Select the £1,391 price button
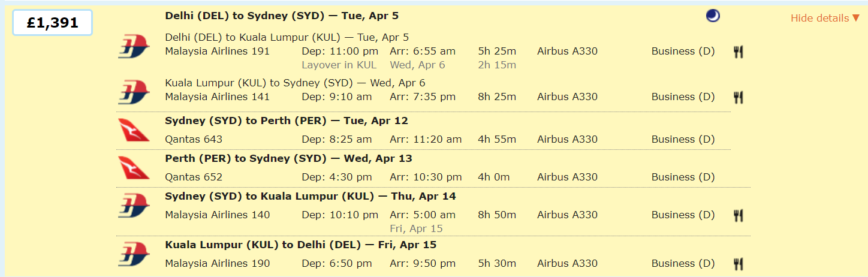This screenshot has width=868, height=277. (x=53, y=23)
